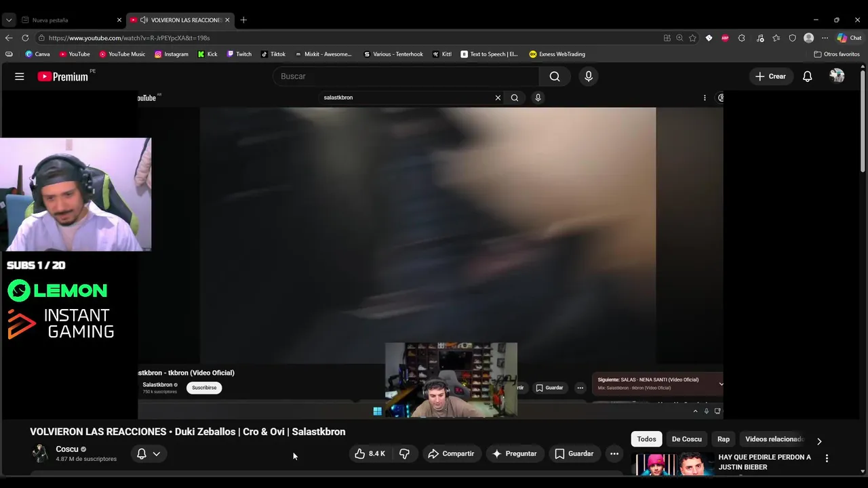Open Text to Speech bookmark
Viewport: 868px width, 488px height.
489,54
